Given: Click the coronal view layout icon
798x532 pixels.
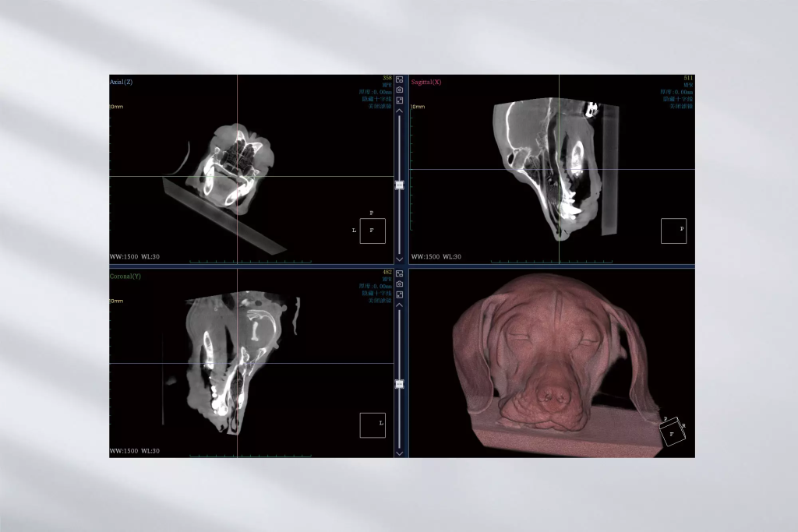Looking at the screenshot, I should click(400, 274).
